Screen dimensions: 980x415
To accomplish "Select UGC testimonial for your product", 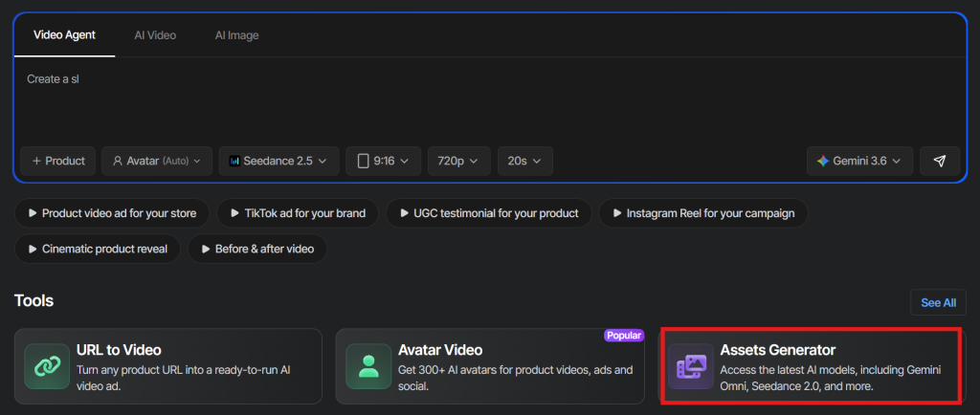I will 489,213.
